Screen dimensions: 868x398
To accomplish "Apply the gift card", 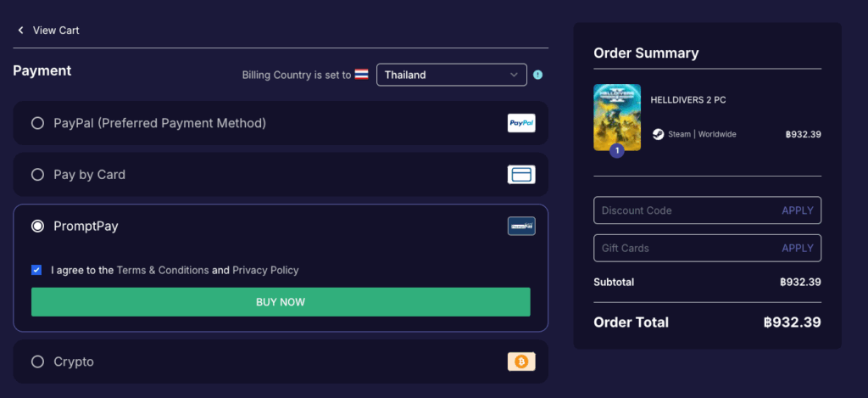I will click(x=797, y=249).
